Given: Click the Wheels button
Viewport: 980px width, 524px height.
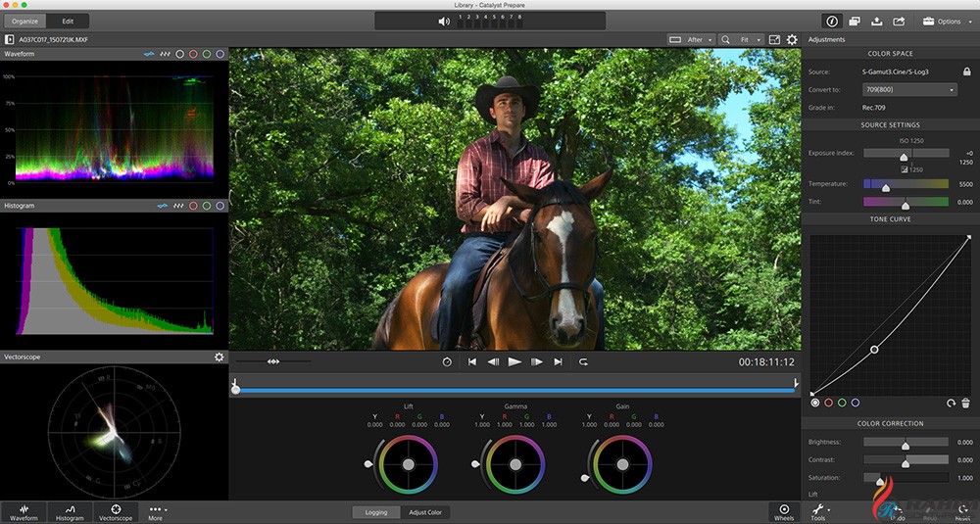Looking at the screenshot, I should coord(784,512).
